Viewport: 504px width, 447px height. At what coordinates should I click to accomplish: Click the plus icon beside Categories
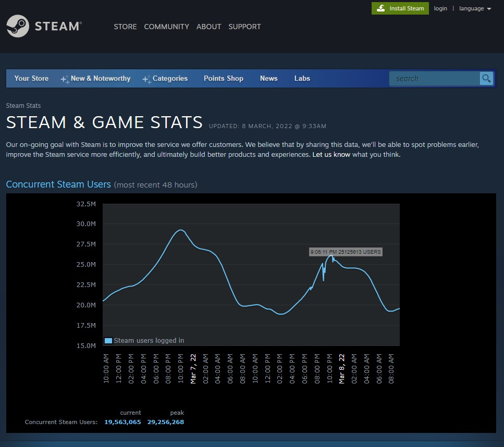[x=146, y=79]
